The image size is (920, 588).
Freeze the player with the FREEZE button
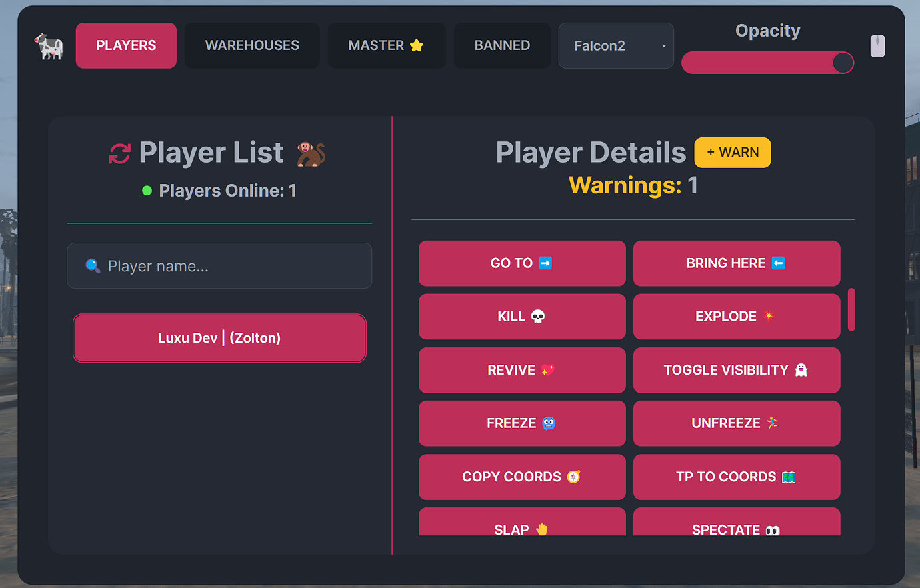(x=522, y=423)
